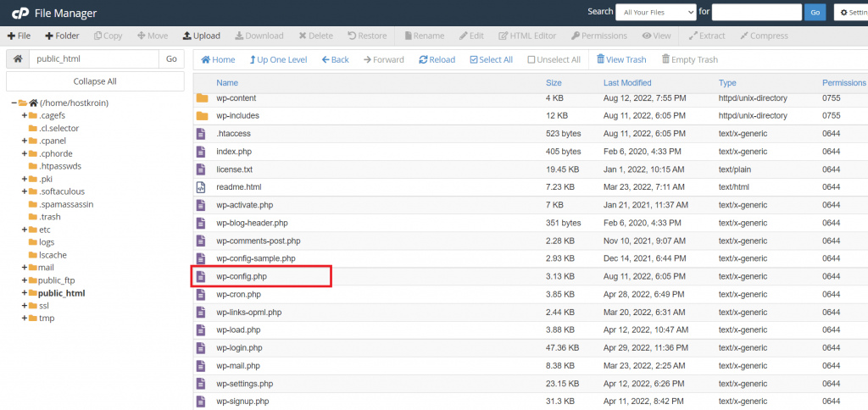Click the Rename toolbar button
Image resolution: width=868 pixels, height=410 pixels.
click(x=425, y=36)
